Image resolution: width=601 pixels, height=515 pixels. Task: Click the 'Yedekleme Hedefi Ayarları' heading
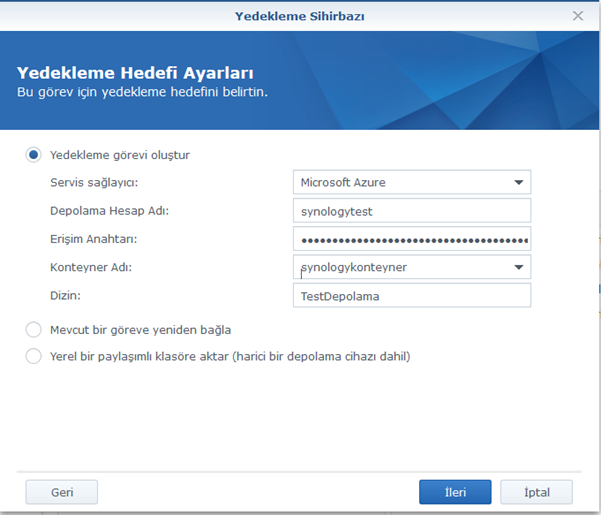click(135, 73)
